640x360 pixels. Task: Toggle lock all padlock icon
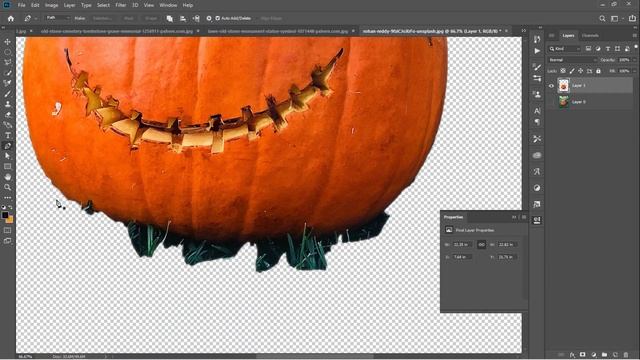(598, 71)
